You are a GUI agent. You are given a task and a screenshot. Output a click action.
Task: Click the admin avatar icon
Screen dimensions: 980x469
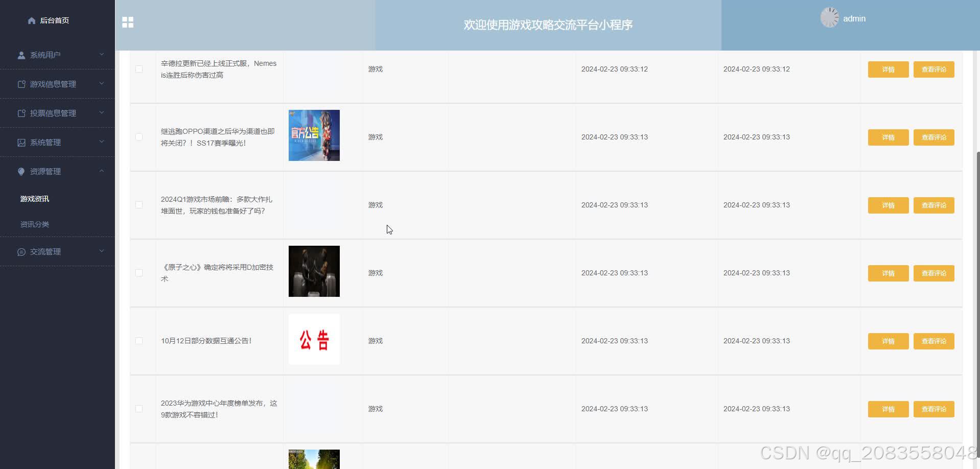tap(830, 18)
